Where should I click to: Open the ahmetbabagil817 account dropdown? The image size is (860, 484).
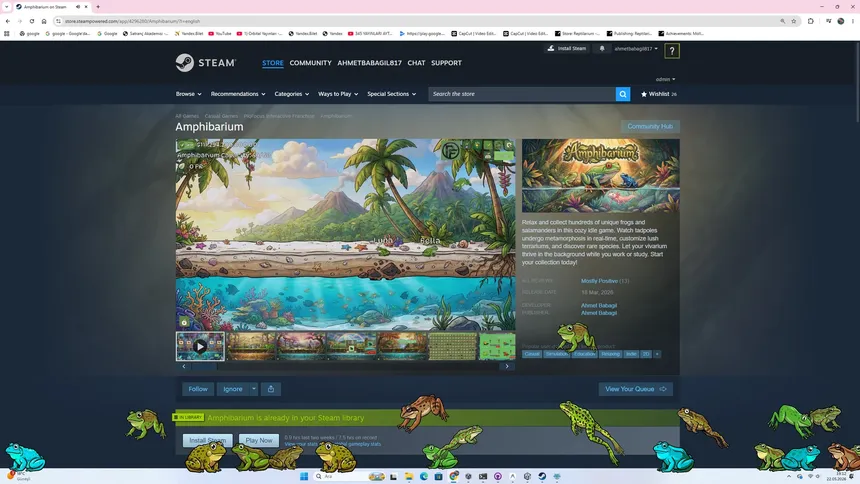click(x=636, y=48)
